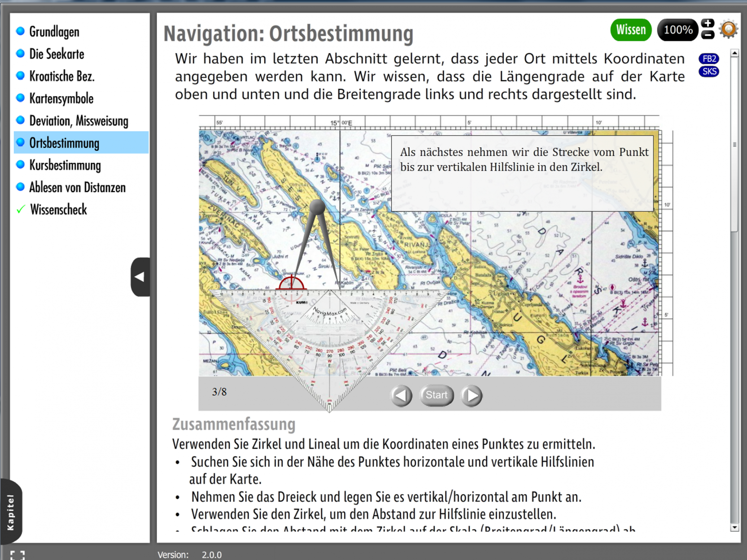Advance to next animation step

click(472, 395)
